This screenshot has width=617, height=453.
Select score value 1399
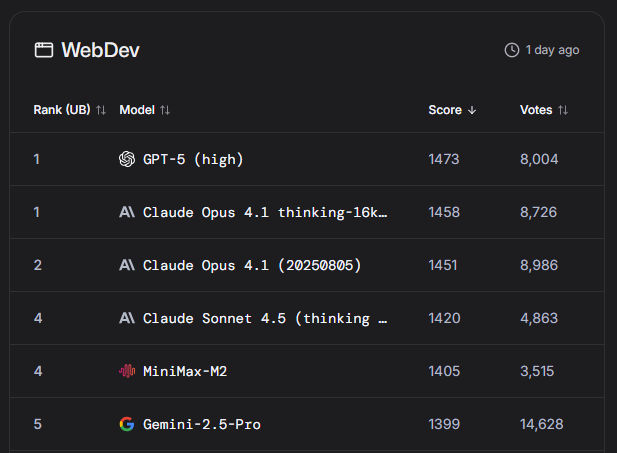tap(444, 424)
